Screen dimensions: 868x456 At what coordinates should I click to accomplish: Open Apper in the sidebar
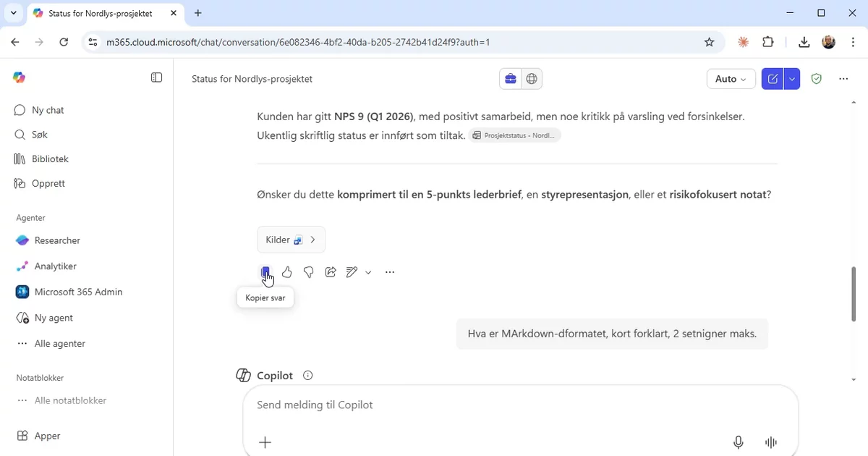[x=87, y=436]
